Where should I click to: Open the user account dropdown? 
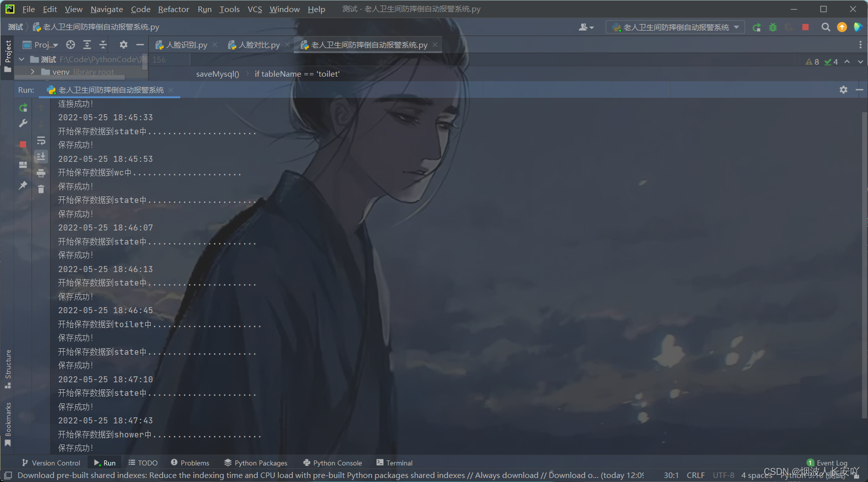pyautogui.click(x=586, y=27)
